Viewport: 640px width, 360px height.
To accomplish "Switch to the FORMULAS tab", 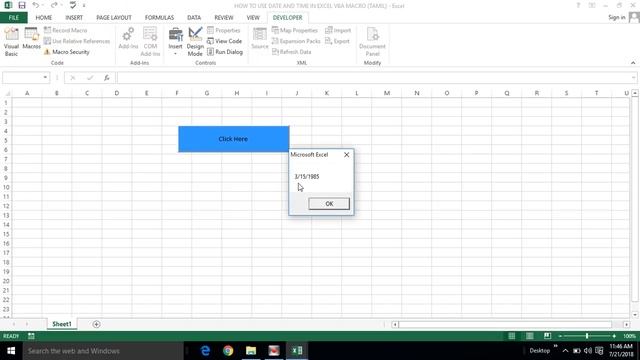I will 159,18.
